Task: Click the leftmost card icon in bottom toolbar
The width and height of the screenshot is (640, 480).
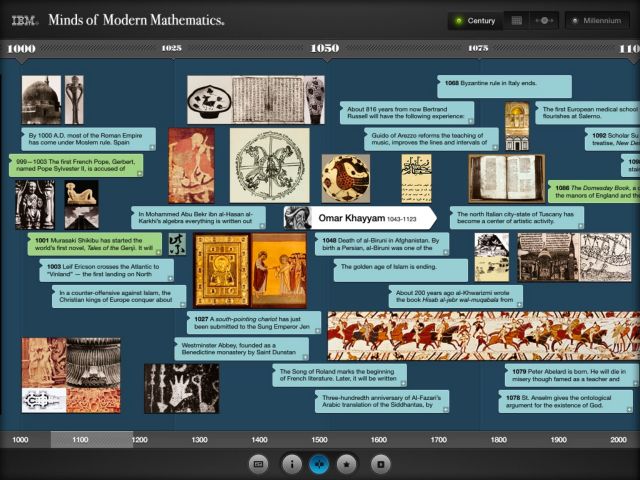Action: [259, 464]
